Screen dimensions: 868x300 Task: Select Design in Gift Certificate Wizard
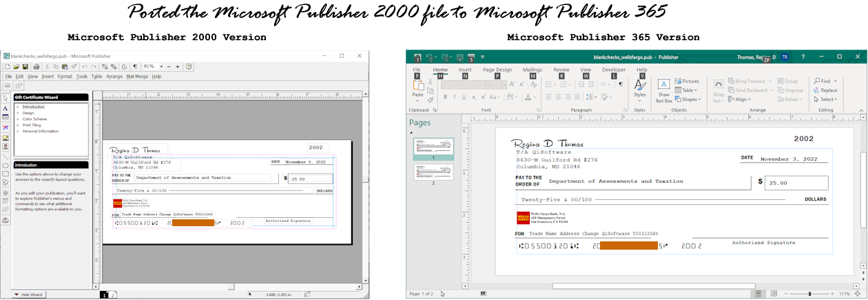pyautogui.click(x=28, y=112)
